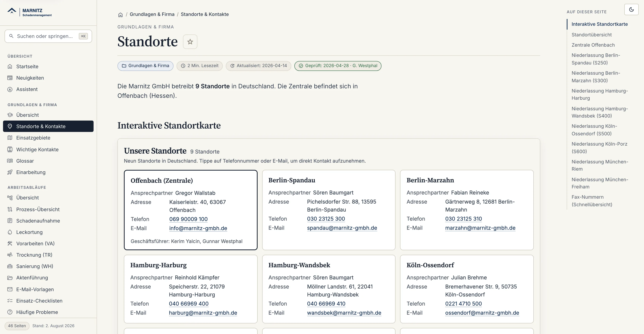Viewport: 644px width, 334px height.
Task: Jump to Niederlassung Köln-Porz (S600)
Action: [x=599, y=148]
